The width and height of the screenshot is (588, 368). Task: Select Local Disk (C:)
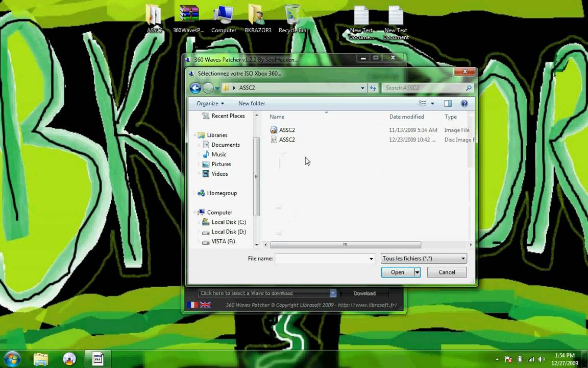(224, 222)
